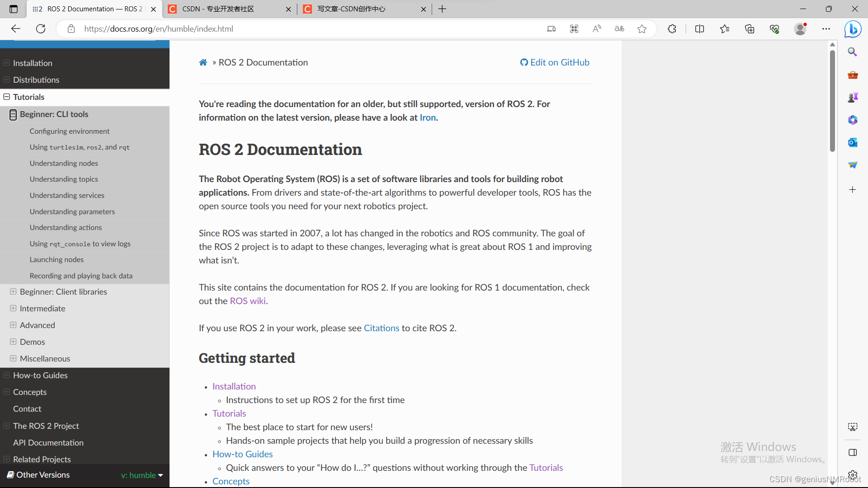Open the Other Versions humble dropdown

(142, 475)
